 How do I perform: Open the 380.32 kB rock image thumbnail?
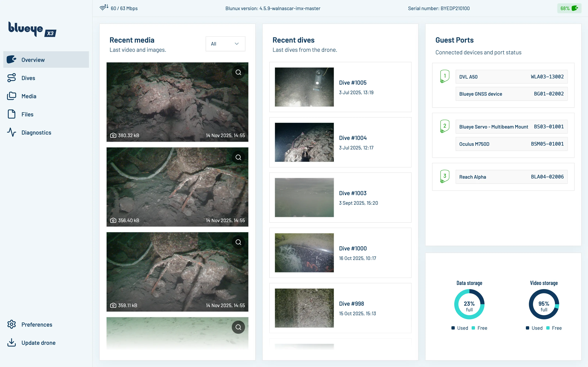[177, 102]
